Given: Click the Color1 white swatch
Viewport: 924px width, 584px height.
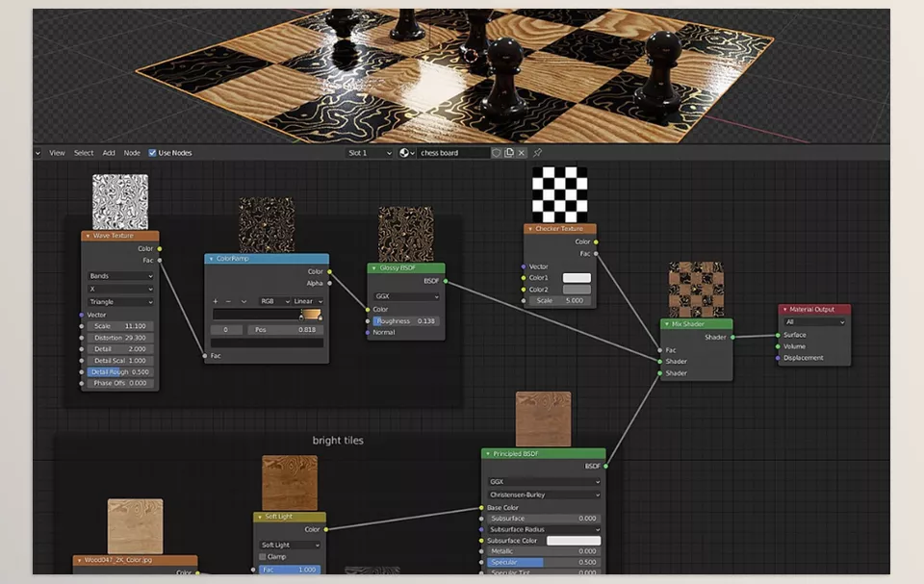Looking at the screenshot, I should point(577,277).
